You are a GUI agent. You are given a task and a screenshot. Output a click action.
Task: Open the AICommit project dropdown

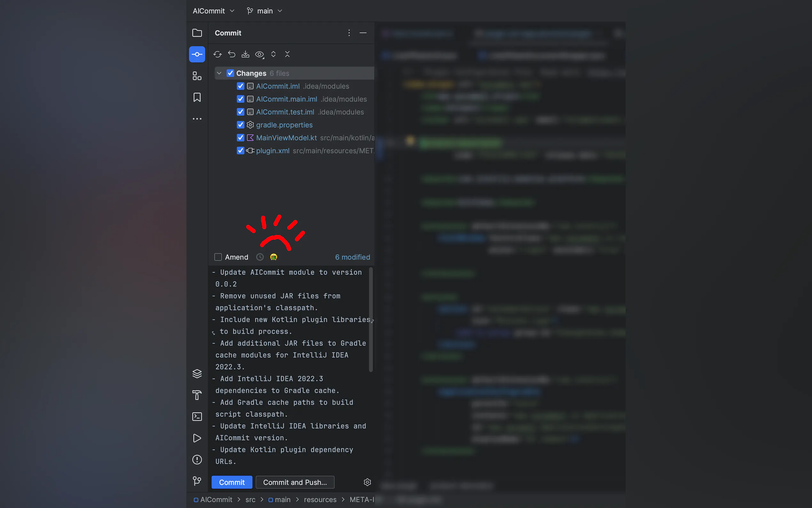214,11
